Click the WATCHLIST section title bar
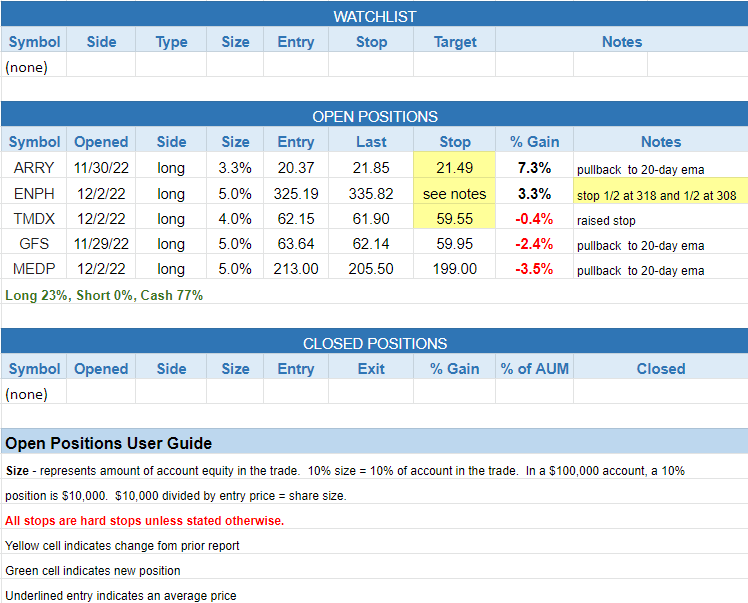The image size is (748, 603). click(x=374, y=16)
